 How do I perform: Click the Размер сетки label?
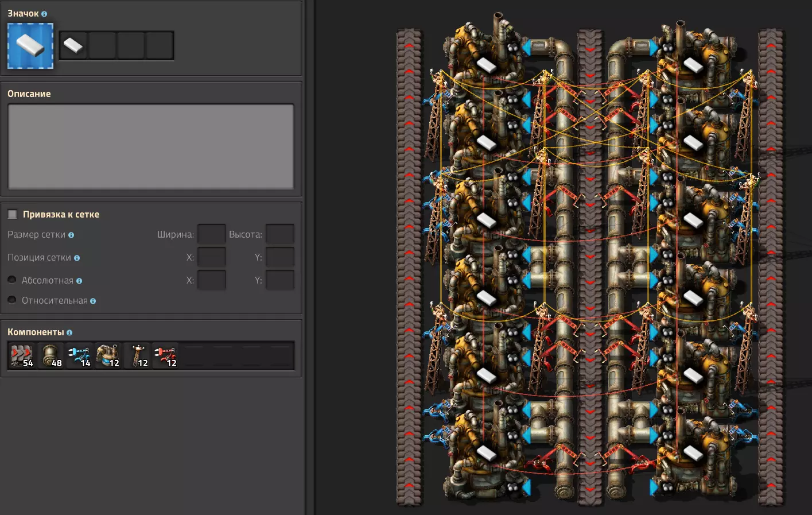pyautogui.click(x=37, y=234)
